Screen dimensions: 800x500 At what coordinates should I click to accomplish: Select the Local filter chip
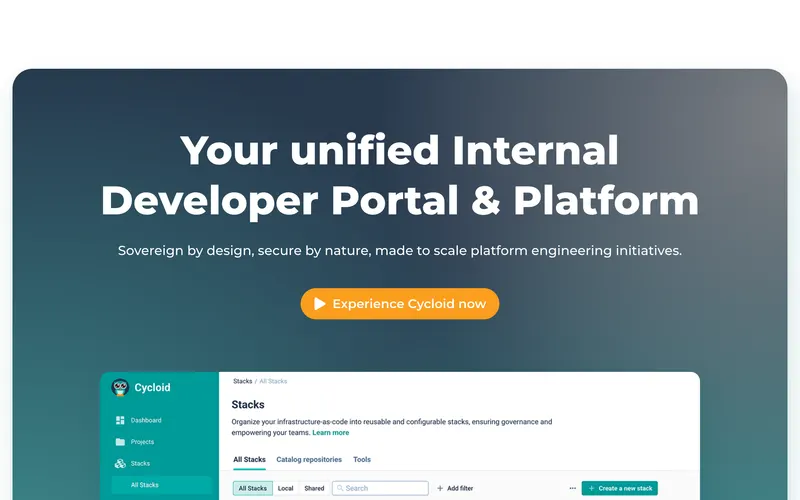285,488
